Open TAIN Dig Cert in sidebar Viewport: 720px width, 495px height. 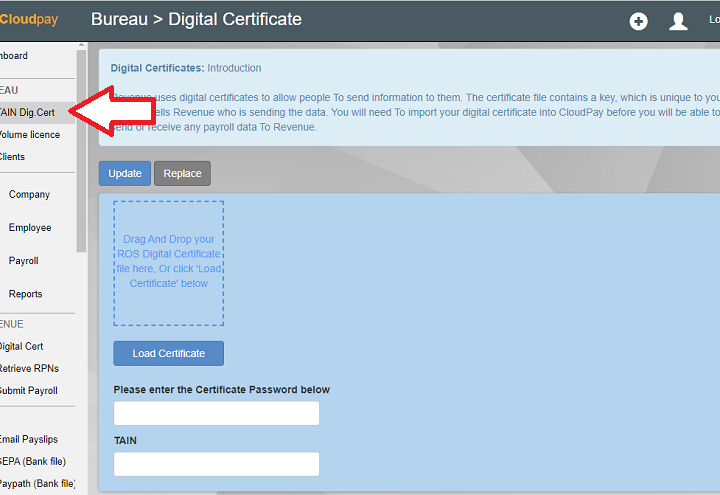pyautogui.click(x=28, y=112)
